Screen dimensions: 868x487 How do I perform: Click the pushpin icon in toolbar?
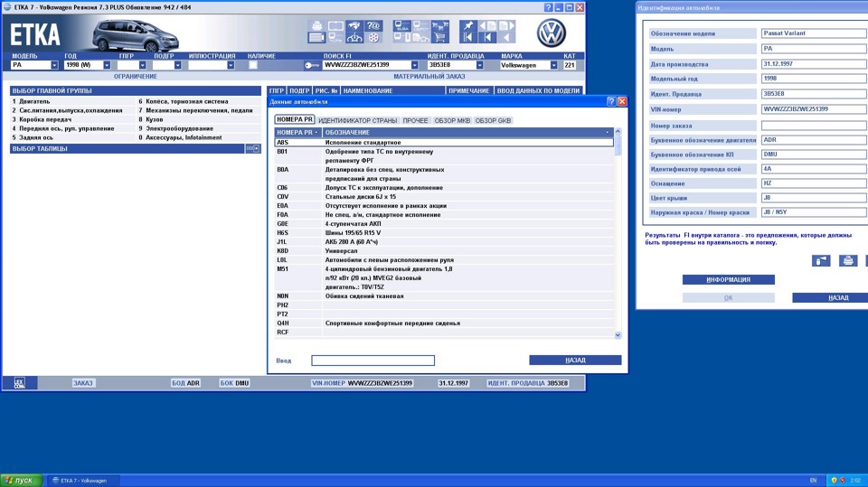(x=467, y=26)
